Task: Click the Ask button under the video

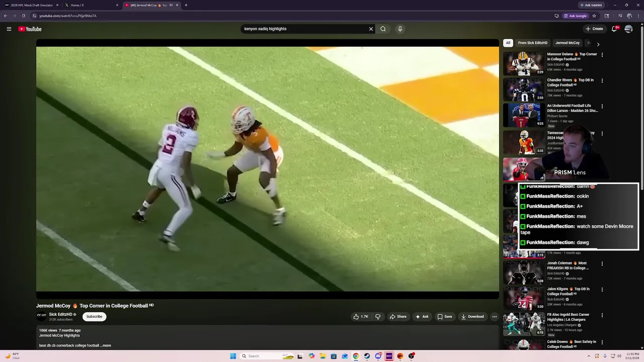Action: (x=422, y=317)
